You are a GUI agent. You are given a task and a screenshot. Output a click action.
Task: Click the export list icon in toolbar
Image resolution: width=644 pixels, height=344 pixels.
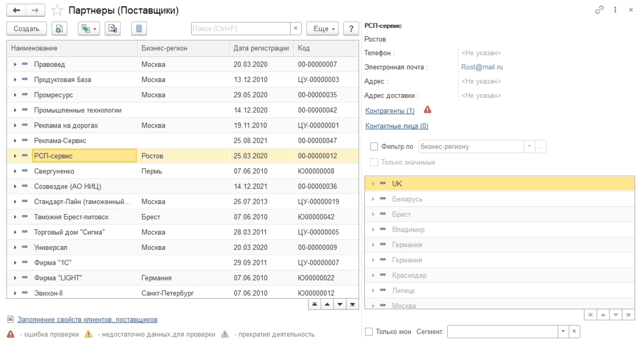pyautogui.click(x=112, y=28)
